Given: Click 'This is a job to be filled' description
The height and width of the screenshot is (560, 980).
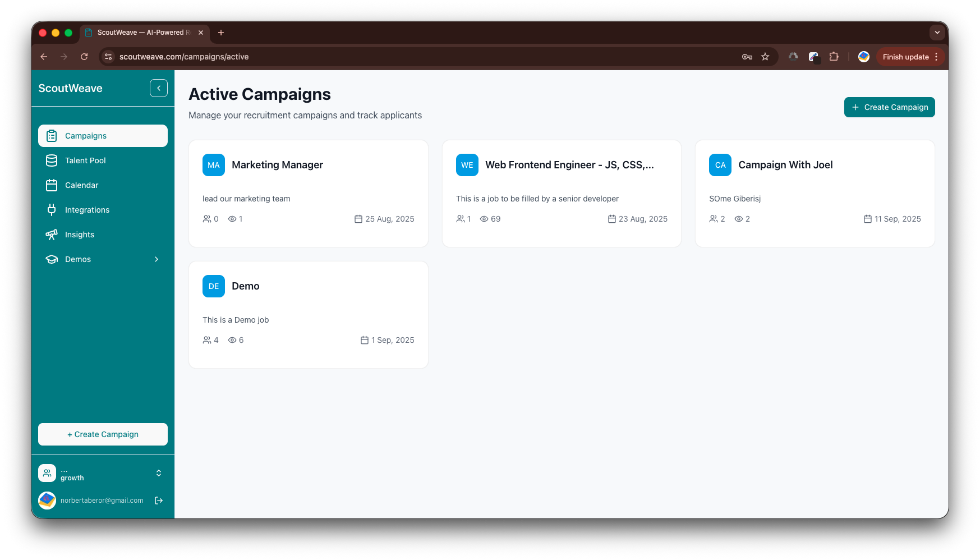Looking at the screenshot, I should tap(537, 199).
